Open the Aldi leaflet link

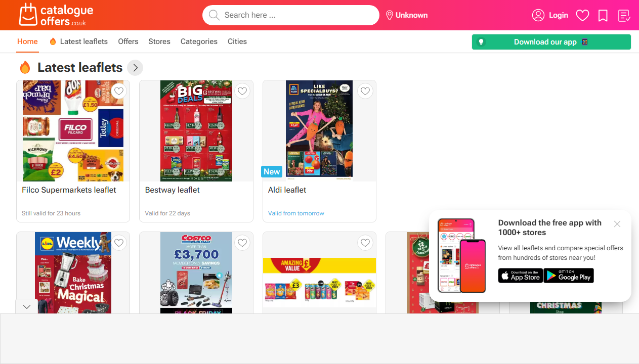click(287, 190)
